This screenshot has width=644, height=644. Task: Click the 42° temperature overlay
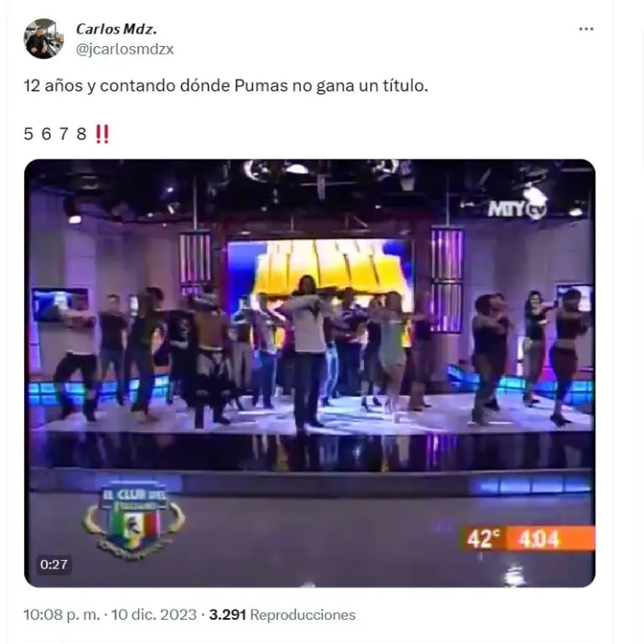point(483,538)
